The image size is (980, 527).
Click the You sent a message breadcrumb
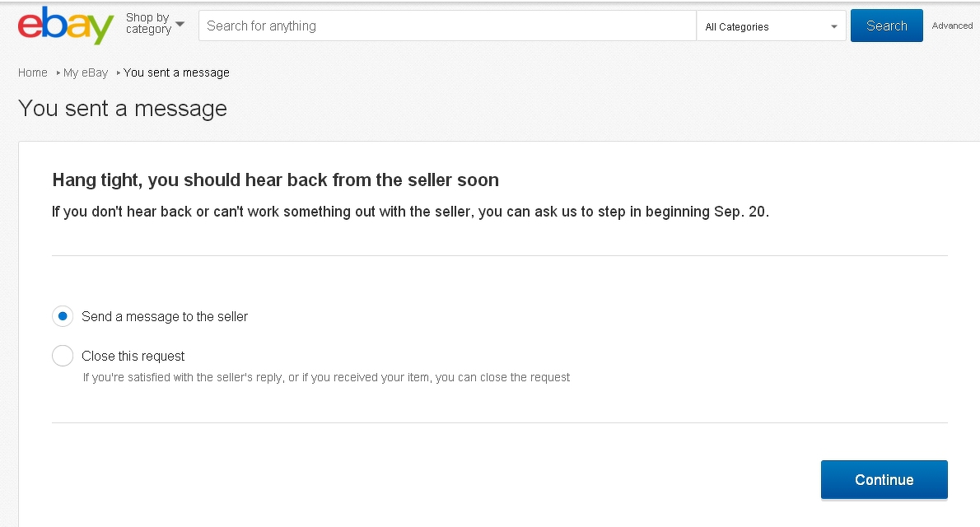176,72
